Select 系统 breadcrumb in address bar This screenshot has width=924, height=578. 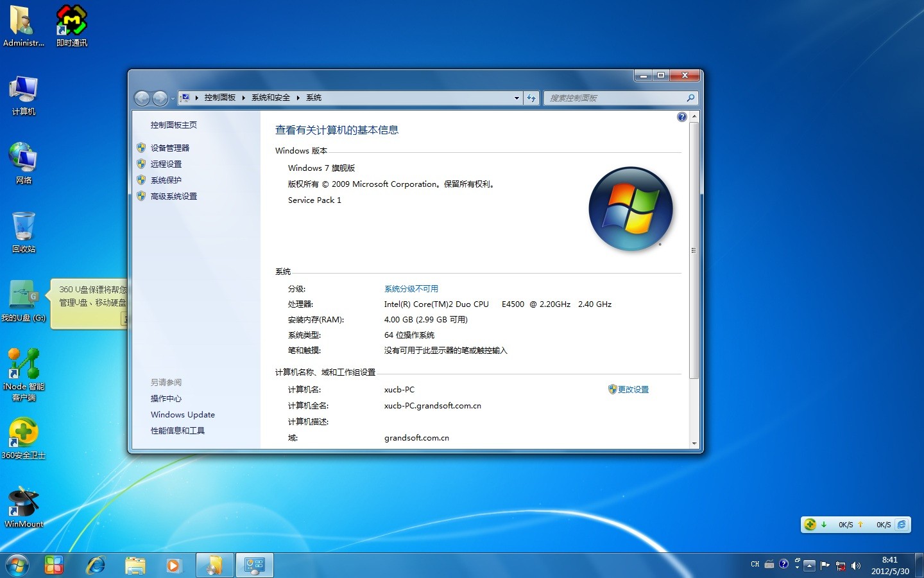pyautogui.click(x=313, y=98)
